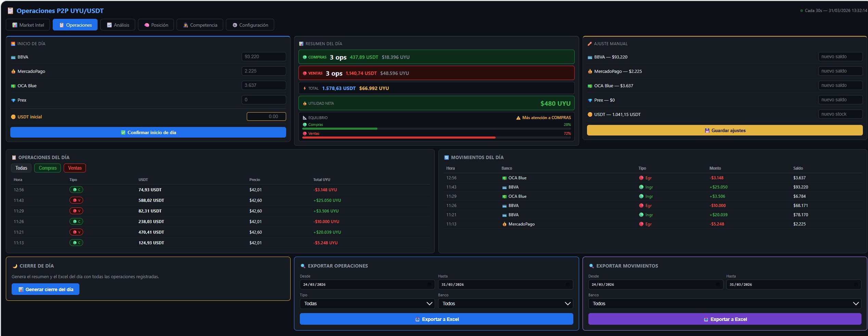The image size is (868, 336).
Task: Click the Prex diamond icon in Inicio de Día
Action: click(x=13, y=100)
